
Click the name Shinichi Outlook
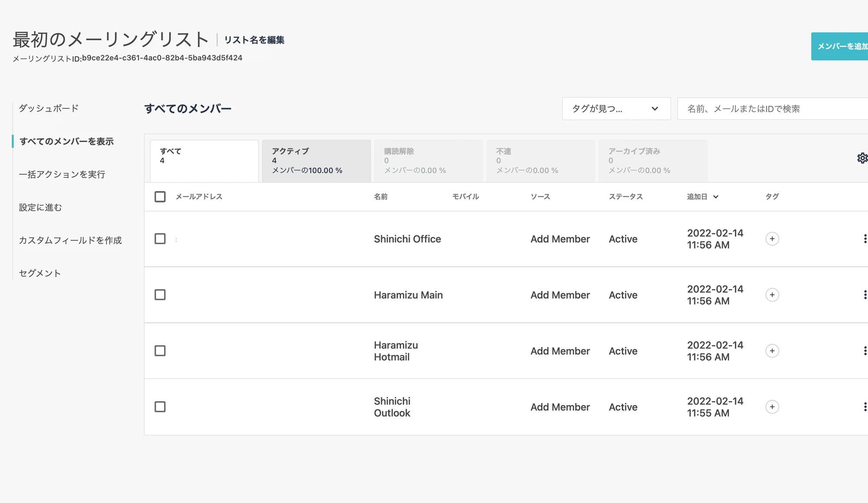392,407
